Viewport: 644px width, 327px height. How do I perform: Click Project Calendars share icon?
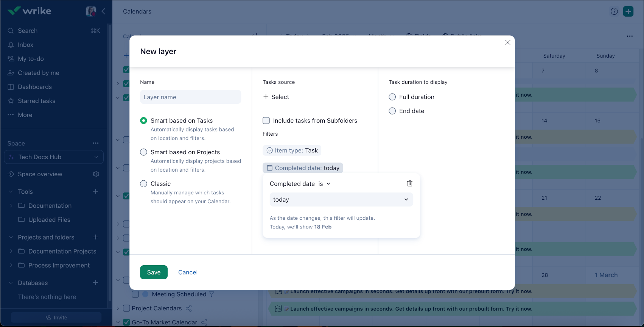189,308
